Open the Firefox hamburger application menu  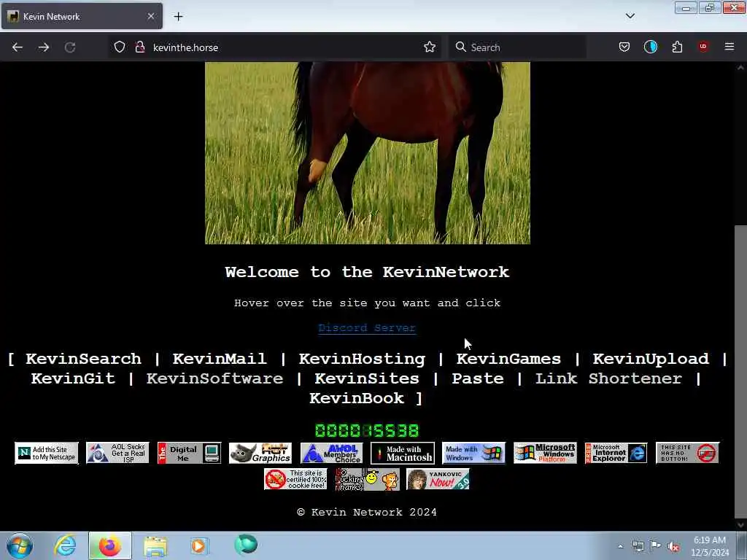coord(729,47)
